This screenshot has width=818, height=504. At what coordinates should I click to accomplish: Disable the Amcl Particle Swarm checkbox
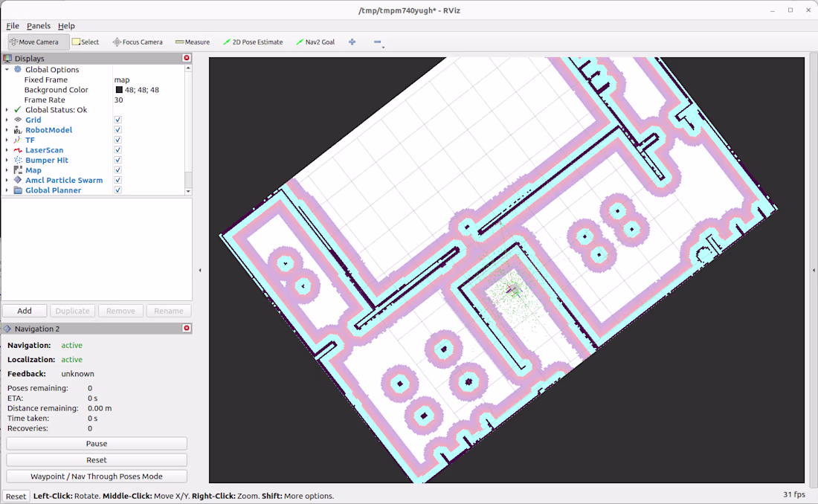(x=118, y=181)
